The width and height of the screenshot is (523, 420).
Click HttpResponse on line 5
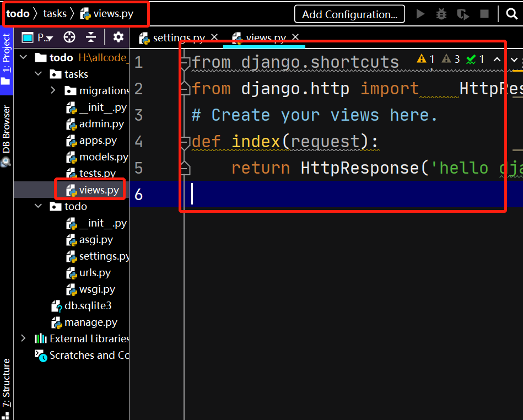tap(360, 168)
